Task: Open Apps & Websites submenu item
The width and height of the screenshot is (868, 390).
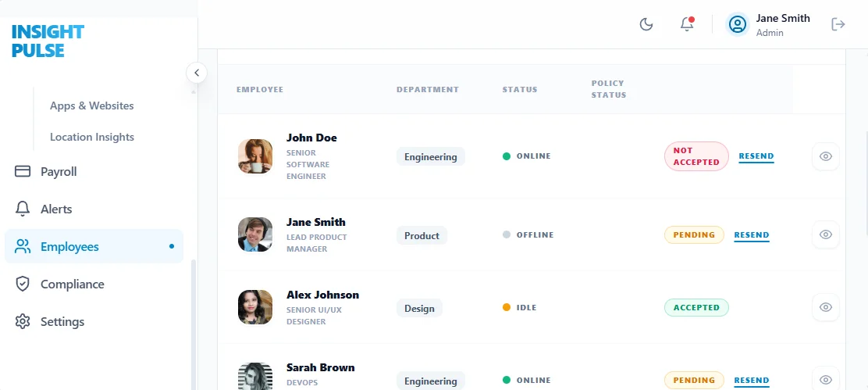Action: [x=92, y=106]
